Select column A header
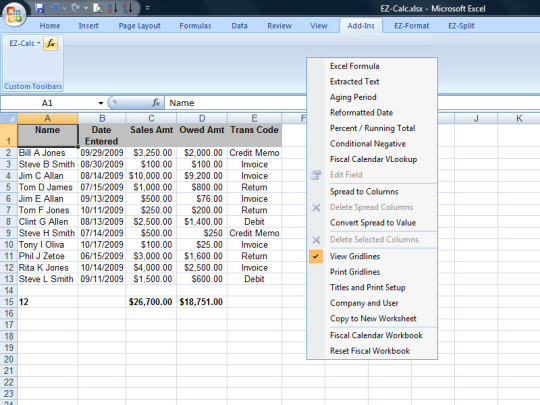Viewport: 540px width, 405px height. click(48, 118)
